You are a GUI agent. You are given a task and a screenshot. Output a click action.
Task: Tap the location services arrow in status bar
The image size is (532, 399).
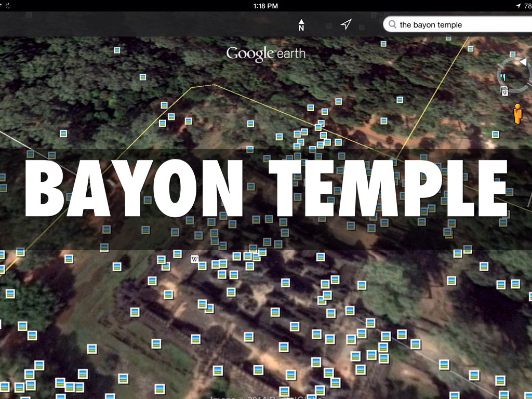point(518,6)
